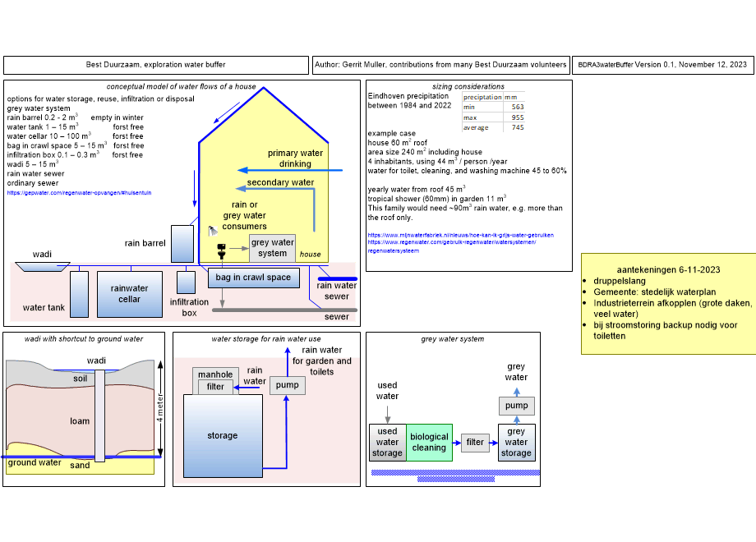756x542 pixels.
Task: Click 'Gemeente: stedelijk waterplan' bullet
Action: (654, 292)
